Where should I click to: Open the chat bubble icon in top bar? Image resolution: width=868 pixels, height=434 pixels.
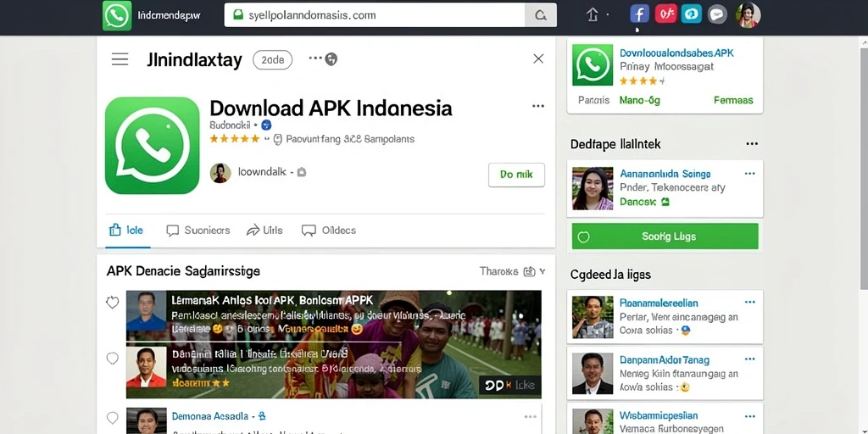coord(717,15)
